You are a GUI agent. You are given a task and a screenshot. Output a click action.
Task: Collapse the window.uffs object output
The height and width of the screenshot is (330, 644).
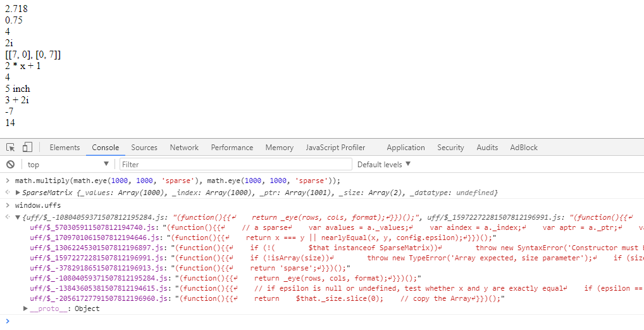pyautogui.click(x=18, y=217)
